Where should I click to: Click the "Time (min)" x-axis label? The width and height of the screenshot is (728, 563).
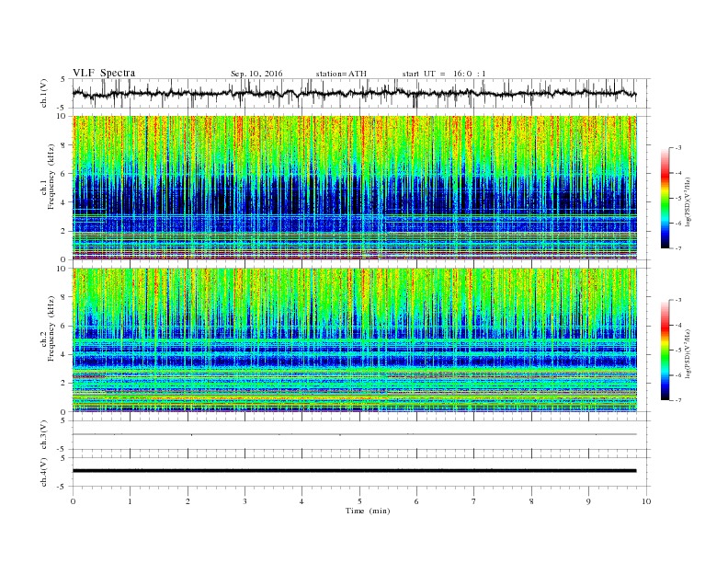[x=368, y=511]
